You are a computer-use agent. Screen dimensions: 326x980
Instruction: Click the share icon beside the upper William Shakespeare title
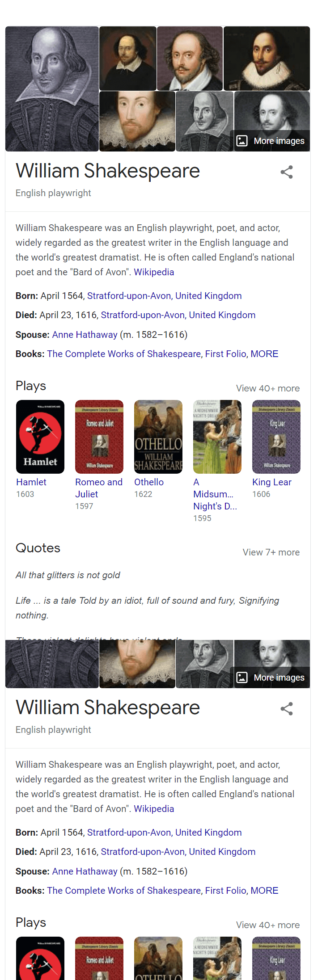(x=287, y=172)
